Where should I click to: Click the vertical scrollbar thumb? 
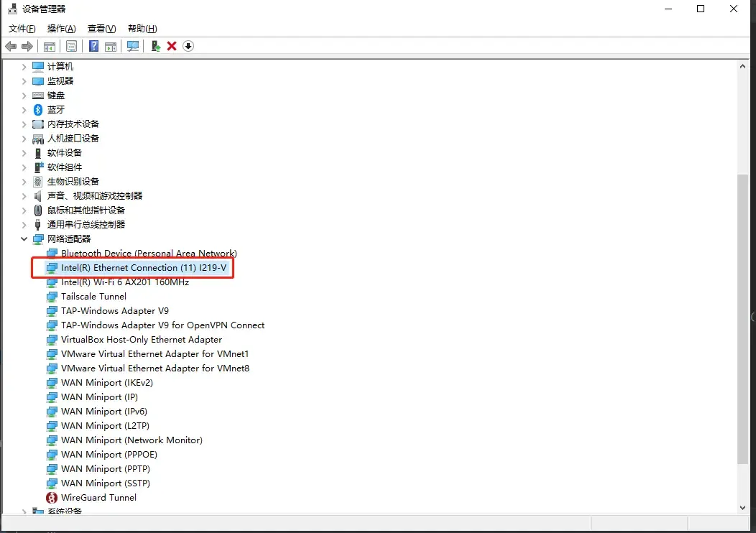742,319
